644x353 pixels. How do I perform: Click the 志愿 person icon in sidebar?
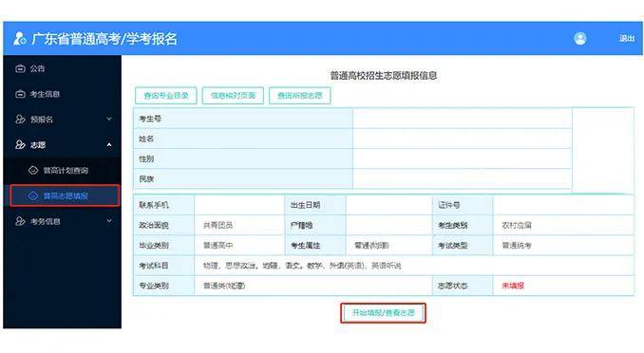(x=20, y=145)
